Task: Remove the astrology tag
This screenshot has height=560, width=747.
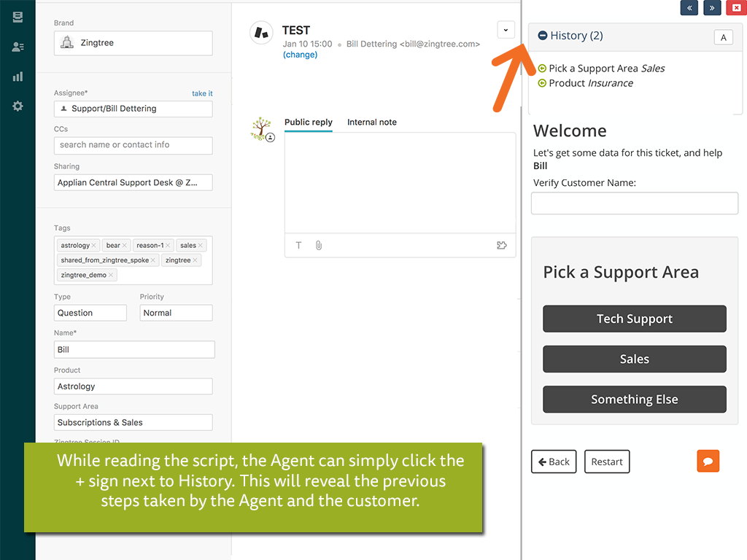Action: click(x=94, y=246)
